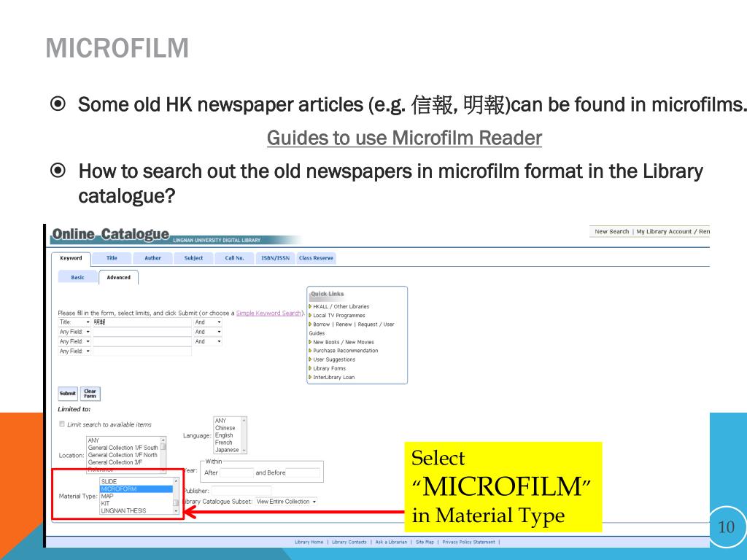Click the Language list scrollbar

pyautogui.click(x=244, y=435)
